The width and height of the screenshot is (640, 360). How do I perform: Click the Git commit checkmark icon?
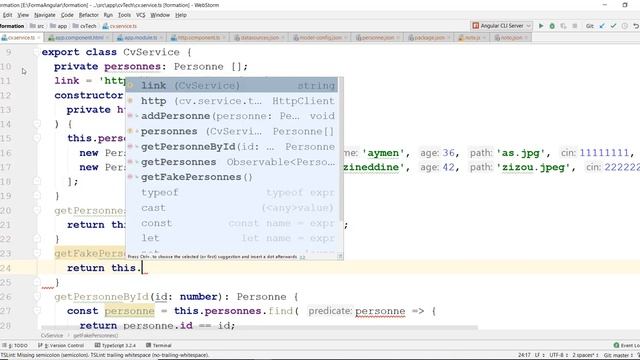(x=613, y=26)
